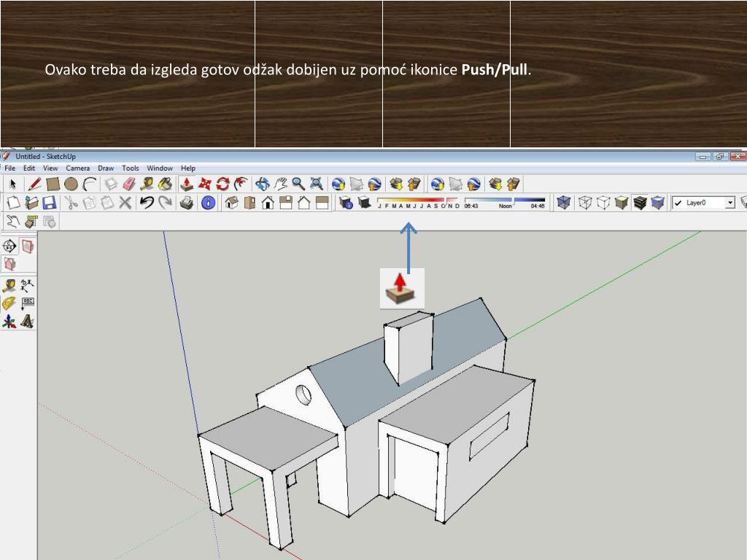747x560 pixels.
Task: Select the Axes tool
Action: 9,322
